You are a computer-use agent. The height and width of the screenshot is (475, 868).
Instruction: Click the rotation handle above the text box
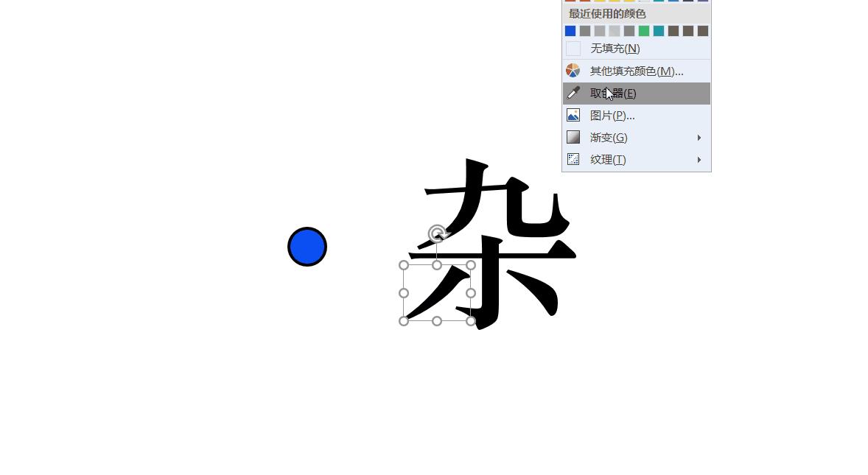(x=437, y=233)
